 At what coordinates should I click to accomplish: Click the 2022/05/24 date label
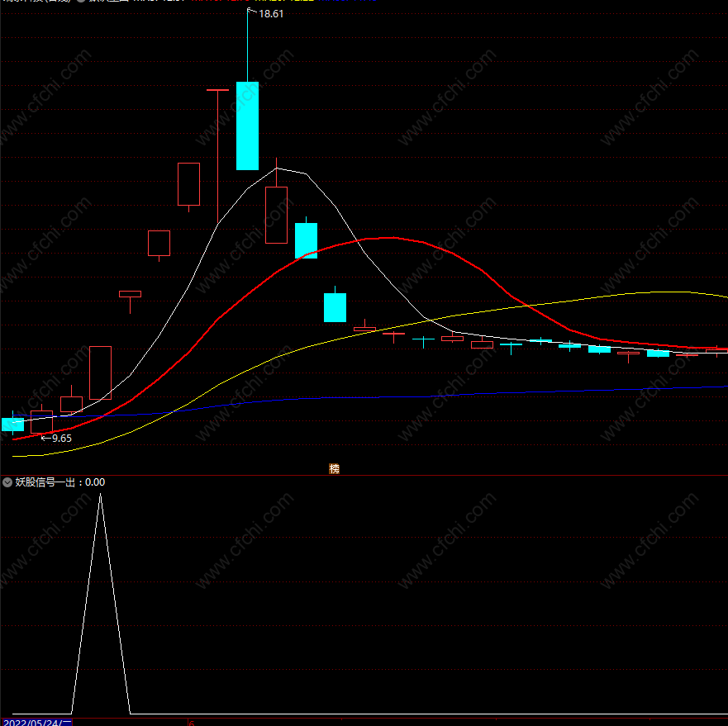pos(37,723)
